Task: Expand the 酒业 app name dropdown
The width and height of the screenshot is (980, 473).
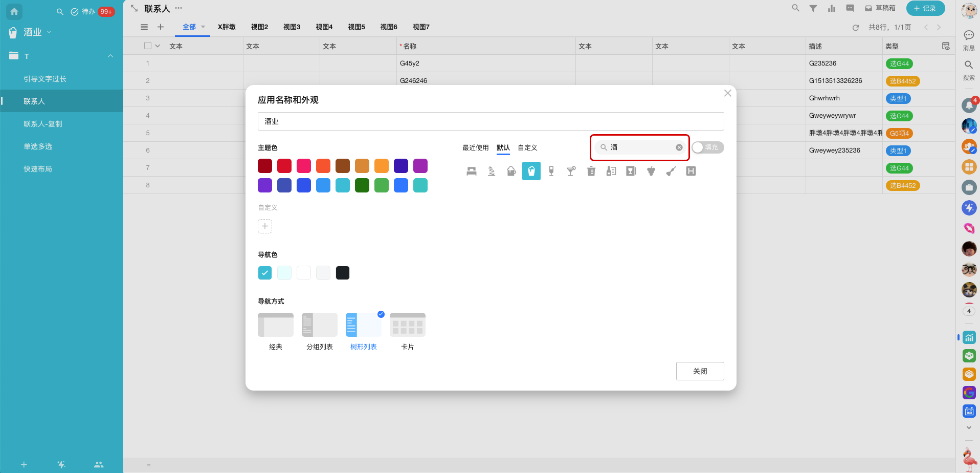Action: point(49,32)
